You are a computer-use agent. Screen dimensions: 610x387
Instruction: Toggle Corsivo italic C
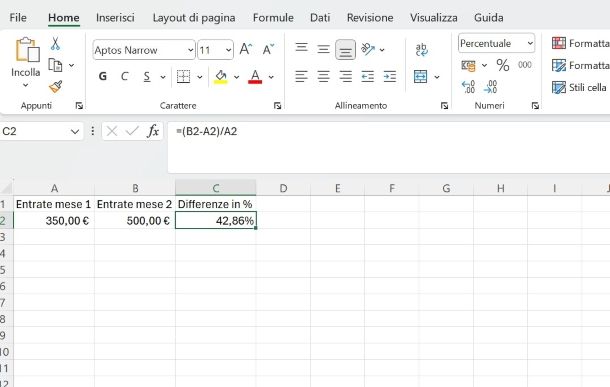124,76
